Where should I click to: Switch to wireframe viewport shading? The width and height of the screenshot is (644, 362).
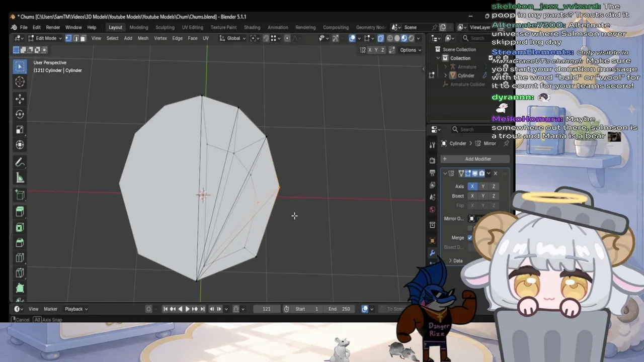coord(390,38)
